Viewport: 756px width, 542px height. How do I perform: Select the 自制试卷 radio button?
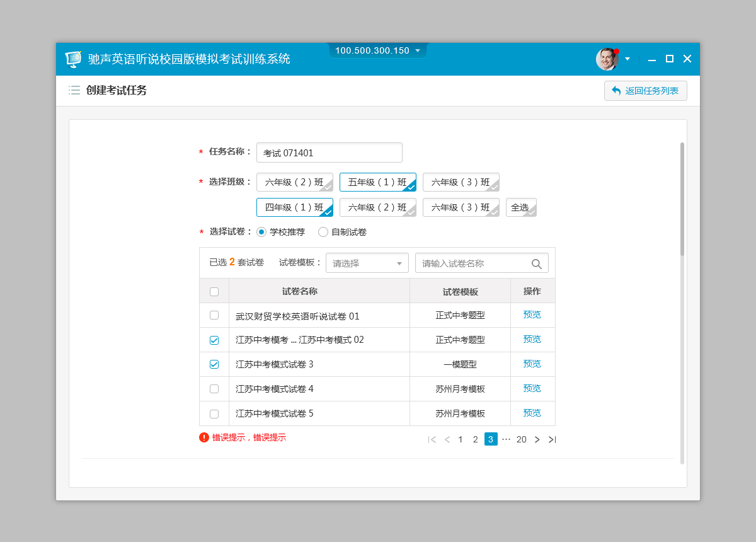(x=323, y=232)
